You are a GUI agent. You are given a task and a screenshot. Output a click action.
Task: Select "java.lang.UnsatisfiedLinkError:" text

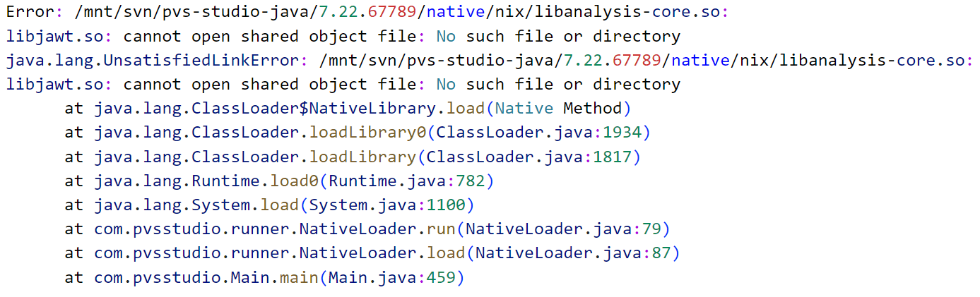(x=158, y=61)
